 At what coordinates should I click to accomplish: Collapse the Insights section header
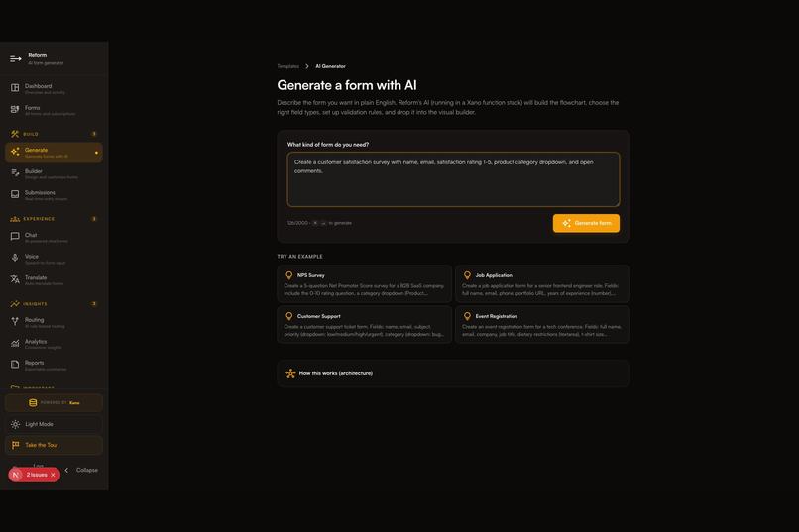coord(54,304)
